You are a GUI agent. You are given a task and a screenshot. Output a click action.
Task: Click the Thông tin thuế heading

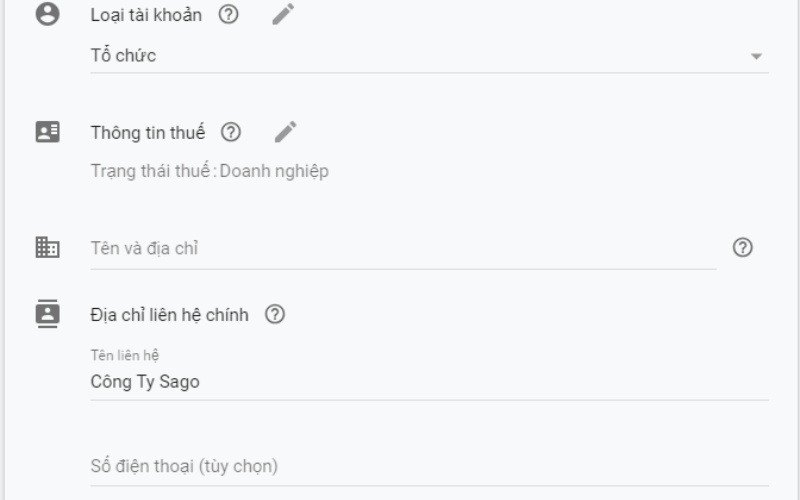148,132
